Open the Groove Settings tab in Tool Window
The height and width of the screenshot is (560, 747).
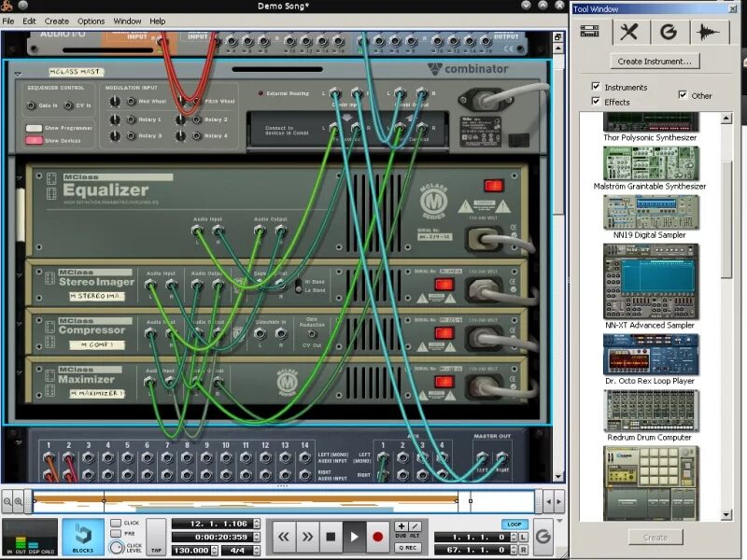pyautogui.click(x=669, y=32)
